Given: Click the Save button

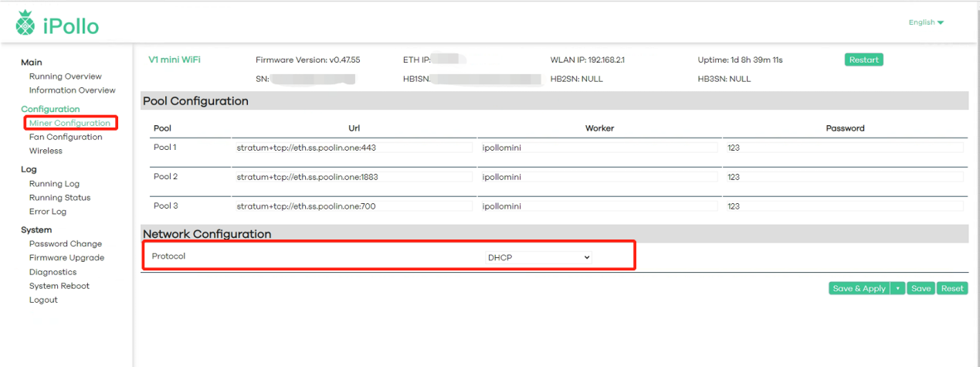Looking at the screenshot, I should [x=921, y=288].
